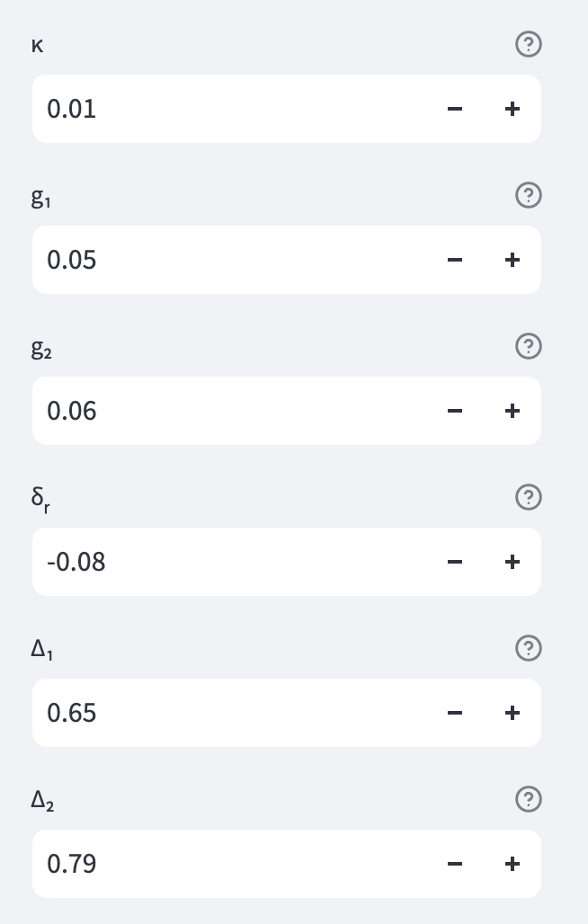Open the help tooltip for κ parameter
The image size is (588, 924).
(528, 45)
